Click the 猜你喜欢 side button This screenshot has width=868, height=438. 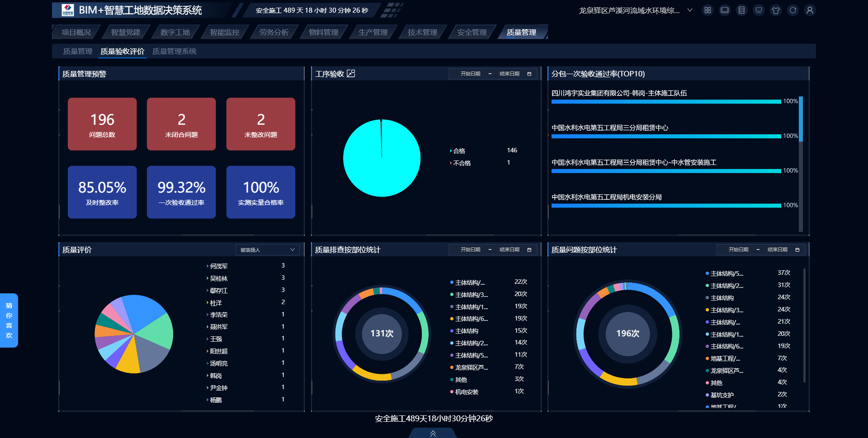coord(9,320)
